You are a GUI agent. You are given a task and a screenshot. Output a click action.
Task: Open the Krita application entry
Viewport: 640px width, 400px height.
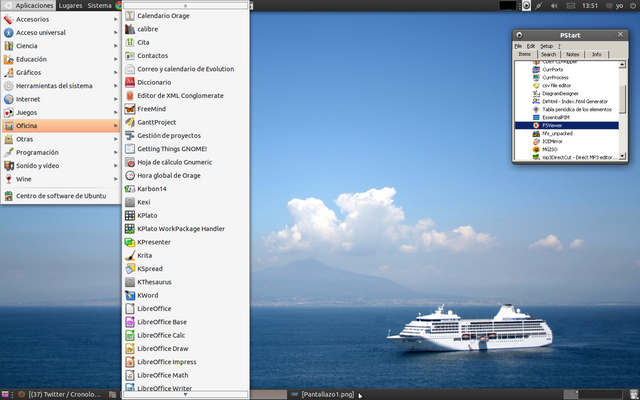click(x=145, y=255)
